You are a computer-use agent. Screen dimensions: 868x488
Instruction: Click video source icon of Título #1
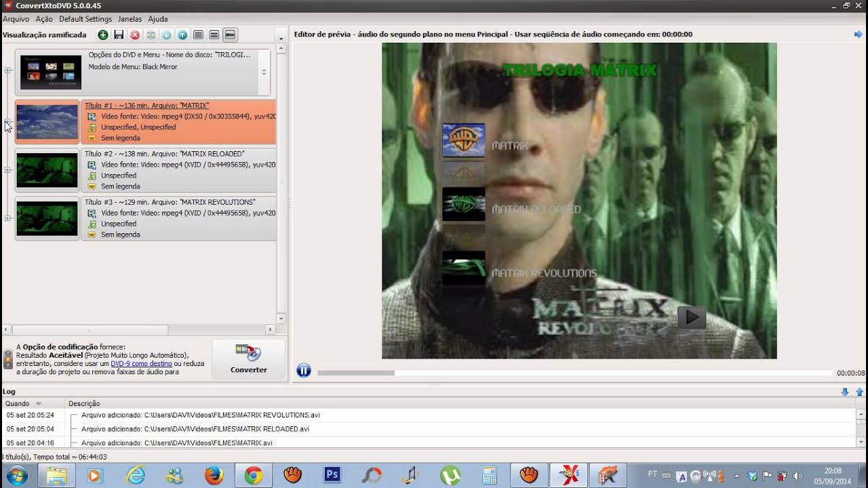[x=92, y=117]
